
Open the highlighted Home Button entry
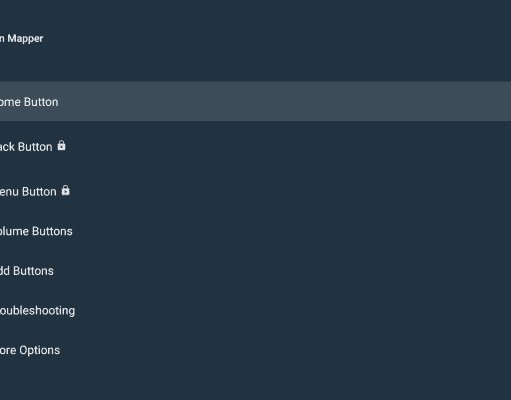(255, 101)
